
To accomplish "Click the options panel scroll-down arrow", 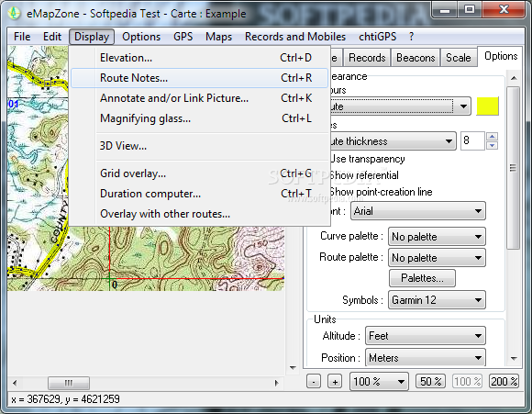I will tap(514, 359).
